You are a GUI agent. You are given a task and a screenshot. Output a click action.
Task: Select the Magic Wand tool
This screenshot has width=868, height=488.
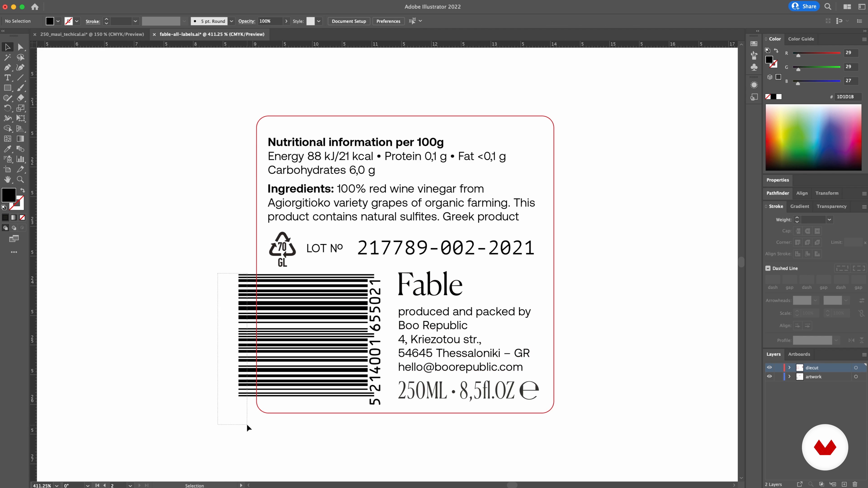(7, 57)
